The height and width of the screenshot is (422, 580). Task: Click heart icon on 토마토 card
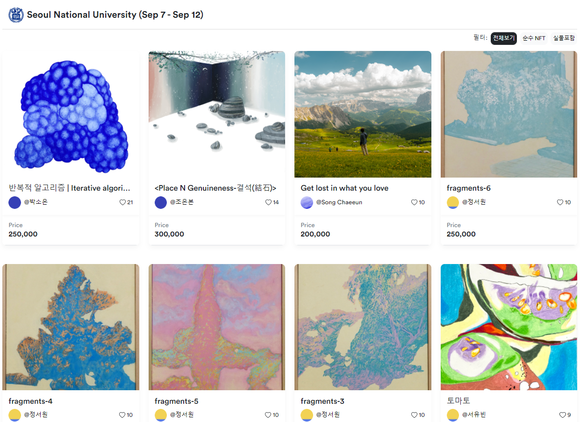(562, 415)
